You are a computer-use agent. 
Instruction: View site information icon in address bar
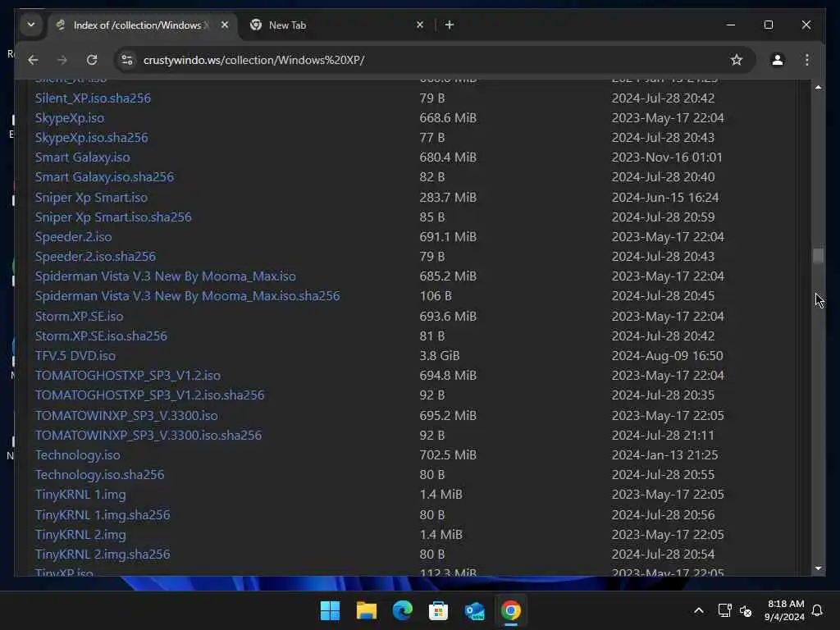[x=127, y=60]
